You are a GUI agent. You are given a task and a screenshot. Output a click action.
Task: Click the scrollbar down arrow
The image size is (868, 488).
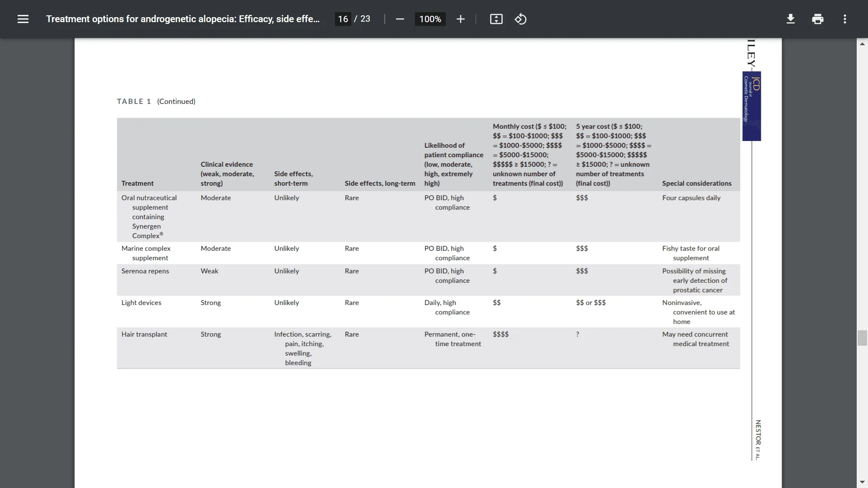coord(862,482)
